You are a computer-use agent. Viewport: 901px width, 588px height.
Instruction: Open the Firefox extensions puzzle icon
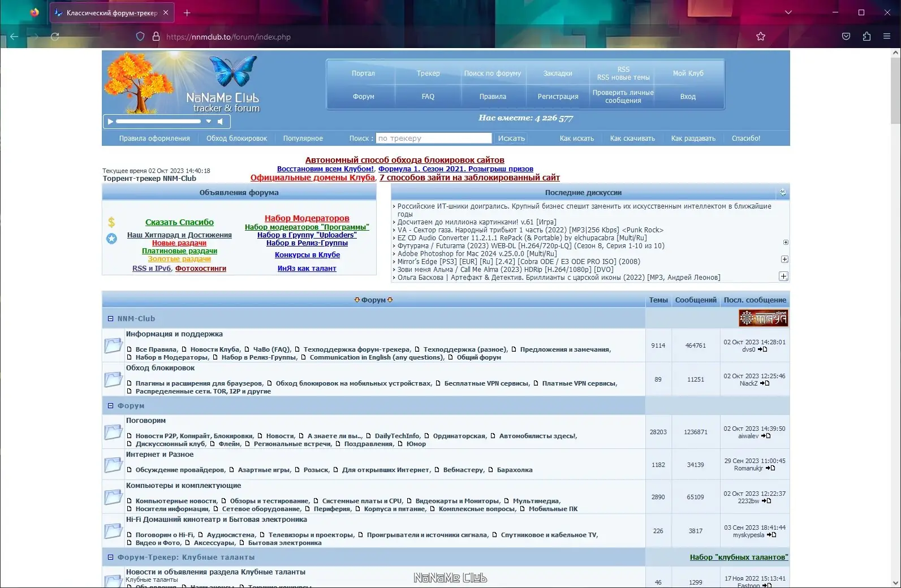(x=866, y=37)
